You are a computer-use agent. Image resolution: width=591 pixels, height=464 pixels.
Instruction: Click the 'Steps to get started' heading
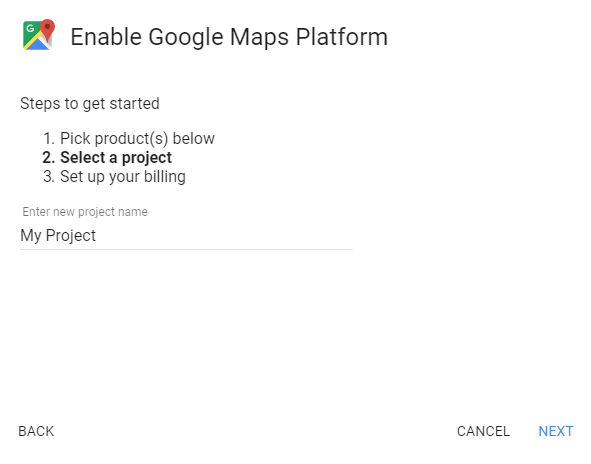pos(90,104)
